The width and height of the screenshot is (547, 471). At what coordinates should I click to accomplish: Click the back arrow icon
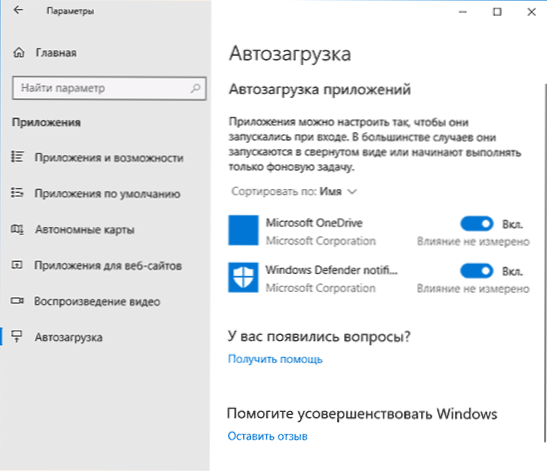pos(18,10)
